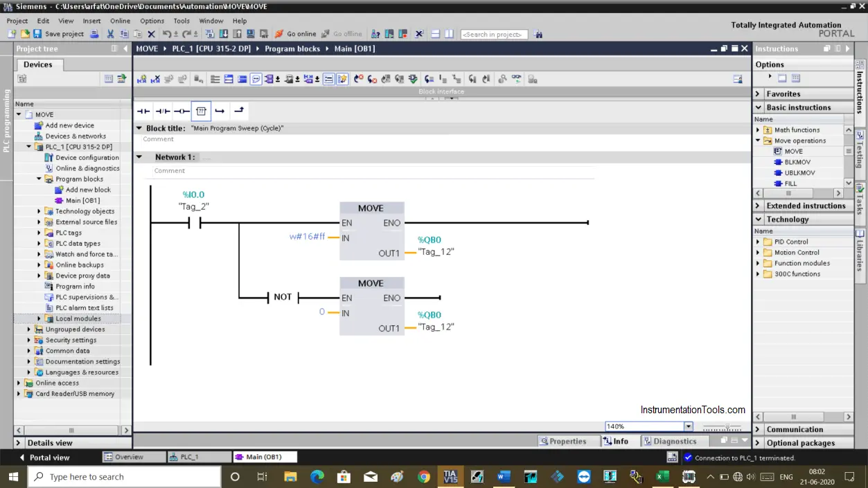Select Device configuration under PLC_1
Viewport: 868px width, 488px height.
pyautogui.click(x=87, y=157)
